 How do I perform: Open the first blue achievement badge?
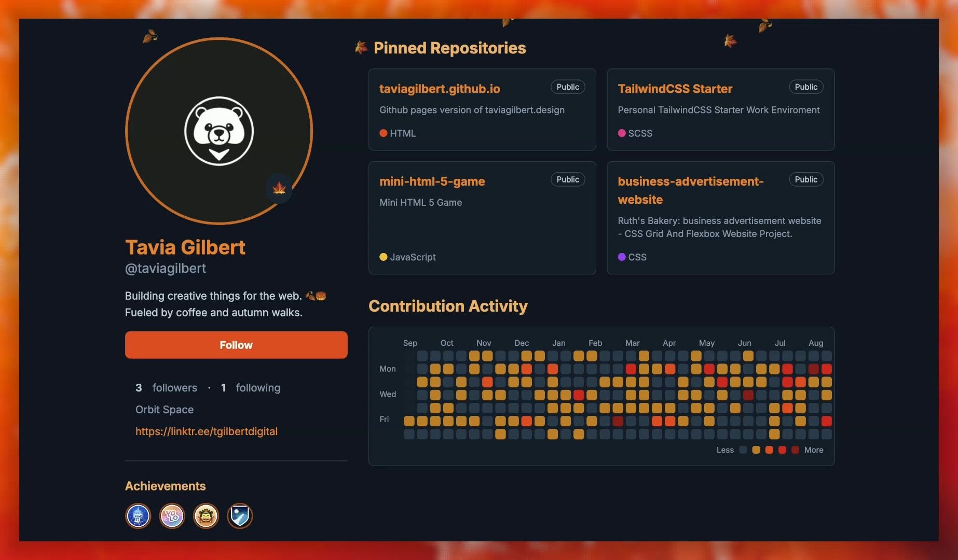tap(138, 516)
